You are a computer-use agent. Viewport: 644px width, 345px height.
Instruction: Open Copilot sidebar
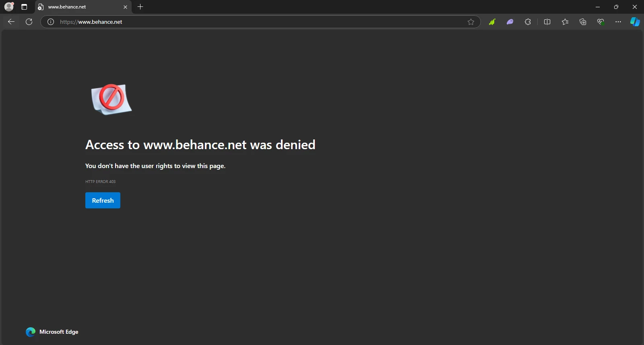click(x=635, y=22)
